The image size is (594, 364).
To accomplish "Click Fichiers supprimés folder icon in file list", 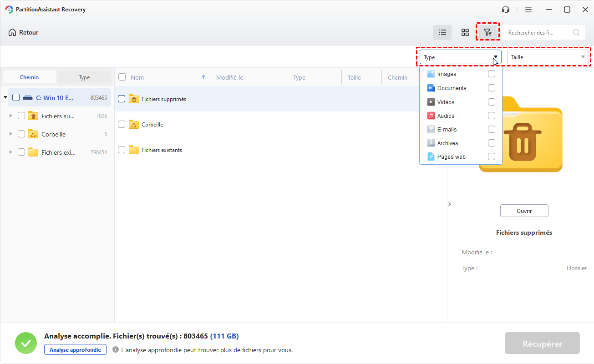I will [134, 99].
